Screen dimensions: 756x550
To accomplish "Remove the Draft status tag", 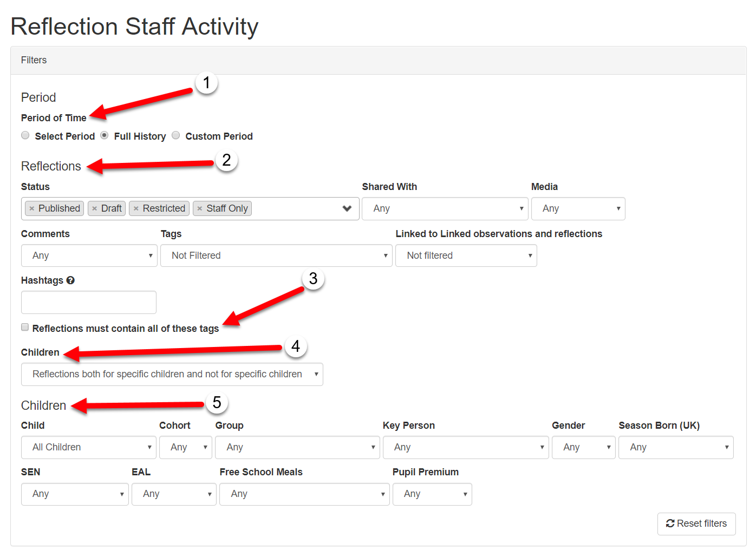I will (x=95, y=209).
